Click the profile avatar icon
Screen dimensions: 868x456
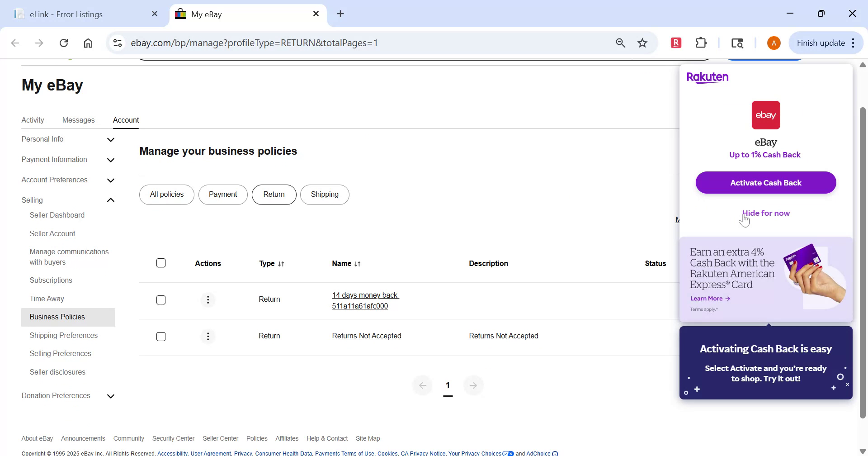tap(774, 43)
